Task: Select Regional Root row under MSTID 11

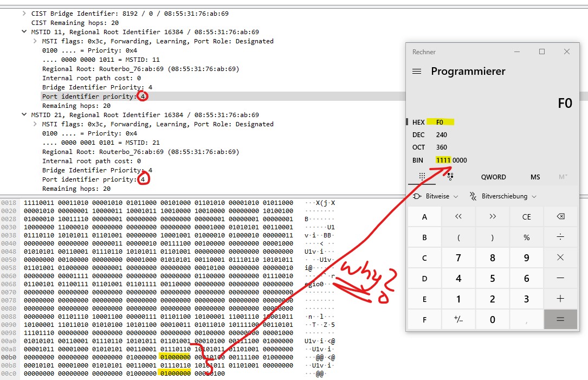Action: coord(140,69)
